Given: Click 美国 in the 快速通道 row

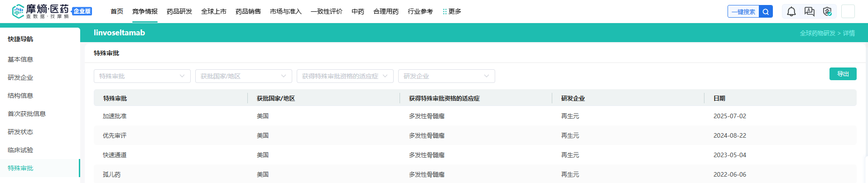Looking at the screenshot, I should pos(263,155).
